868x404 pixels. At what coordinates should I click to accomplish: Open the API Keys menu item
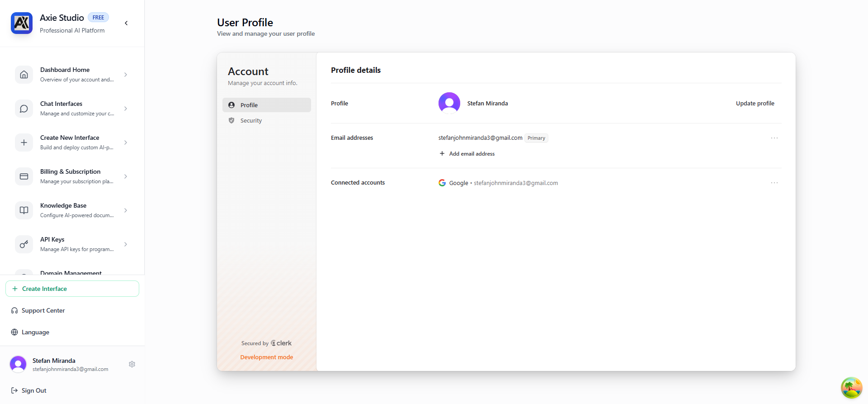72,244
